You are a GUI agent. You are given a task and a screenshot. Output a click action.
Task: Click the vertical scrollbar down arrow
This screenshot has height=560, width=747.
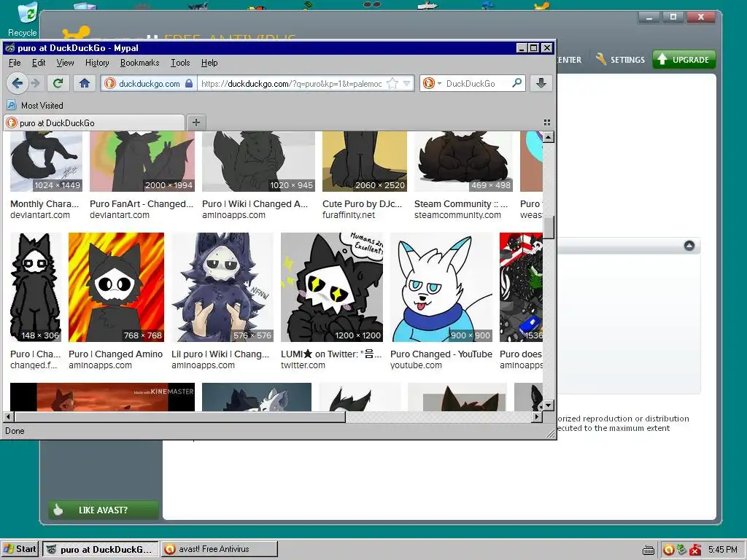(x=549, y=405)
